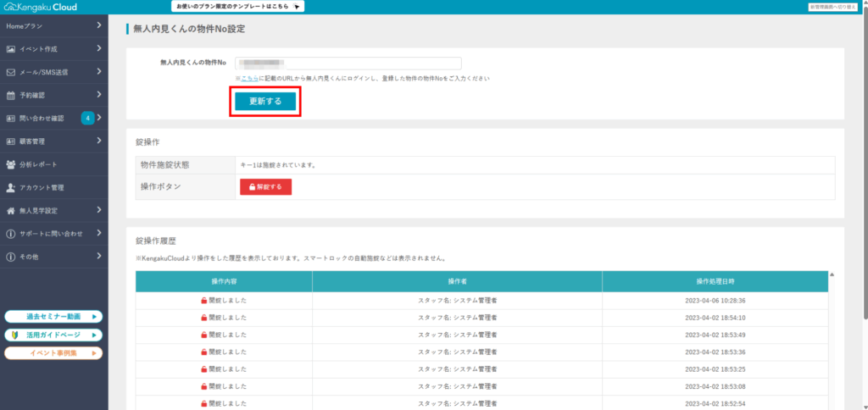Image resolution: width=868 pixels, height=410 pixels.
Task: Open the 活用ガイドページ banner button
Action: 53,335
